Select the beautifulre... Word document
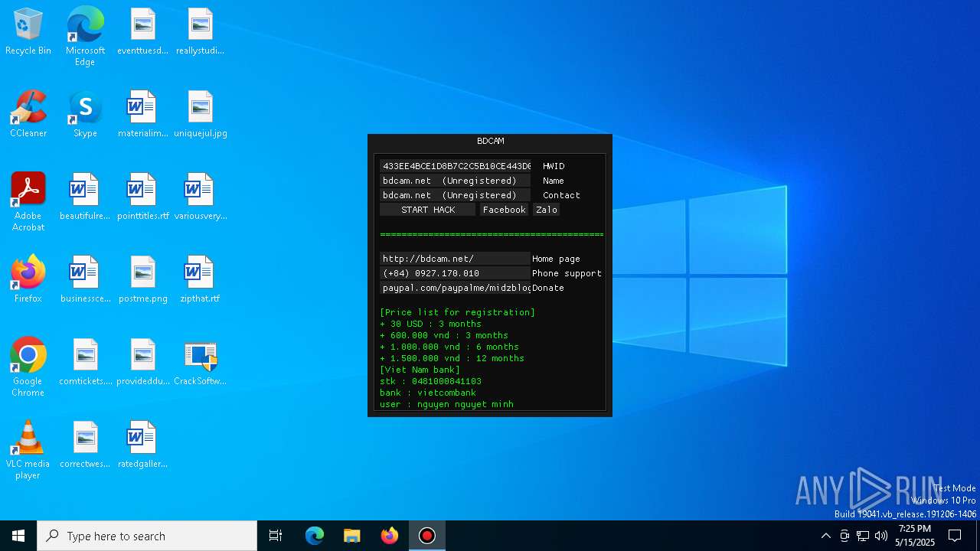Viewport: 980px width, 551px height. [x=85, y=197]
